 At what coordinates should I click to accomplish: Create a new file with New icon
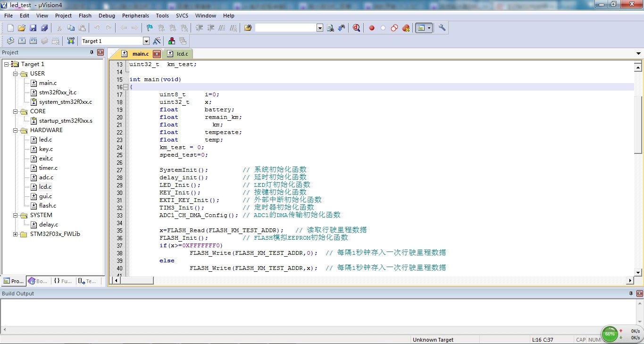pos(10,28)
